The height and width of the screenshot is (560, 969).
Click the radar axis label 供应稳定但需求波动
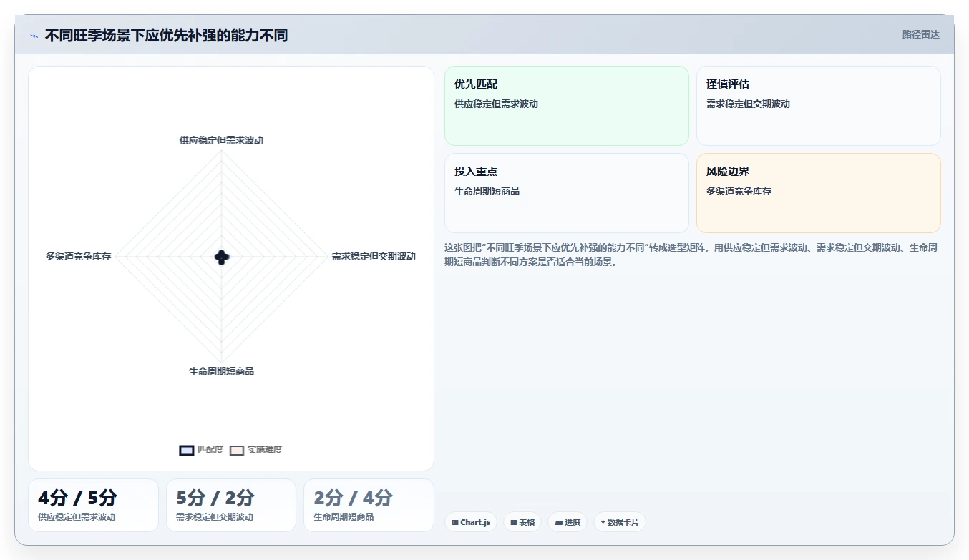[x=221, y=140]
